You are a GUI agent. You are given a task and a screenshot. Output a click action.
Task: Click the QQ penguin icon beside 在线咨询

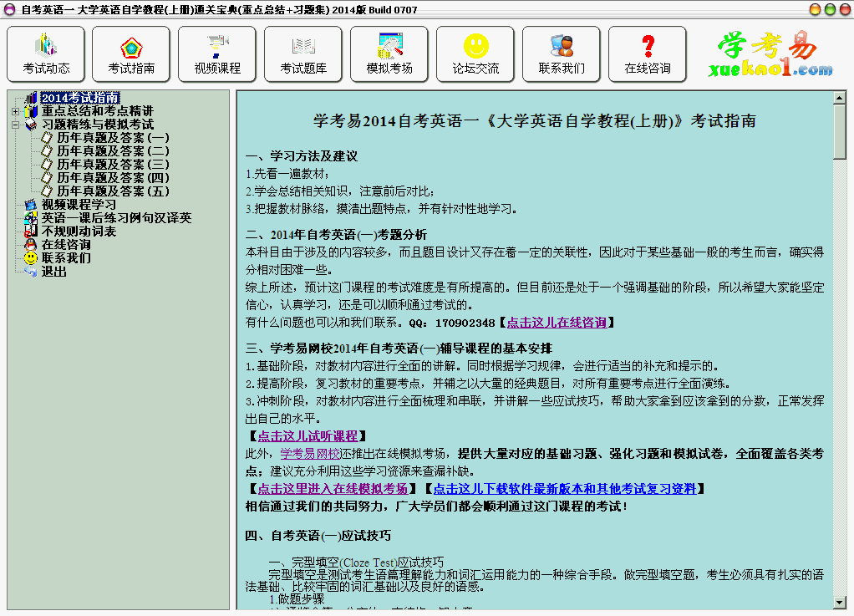tap(31, 245)
